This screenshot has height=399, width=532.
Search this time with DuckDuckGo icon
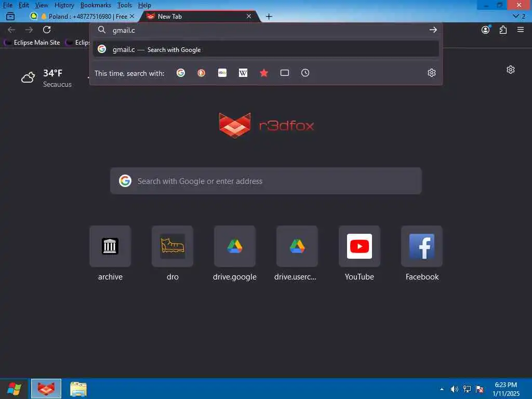(x=202, y=73)
